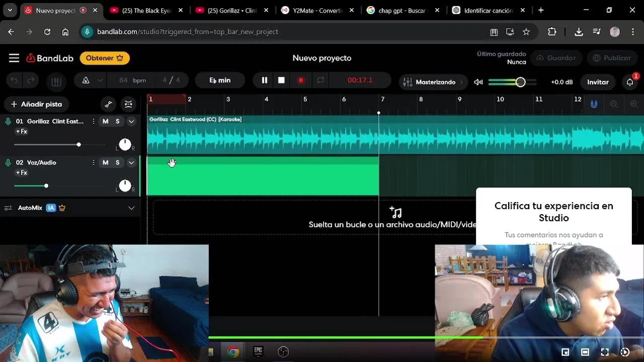
Task: Open the E♭ min key selector
Action: click(220, 80)
